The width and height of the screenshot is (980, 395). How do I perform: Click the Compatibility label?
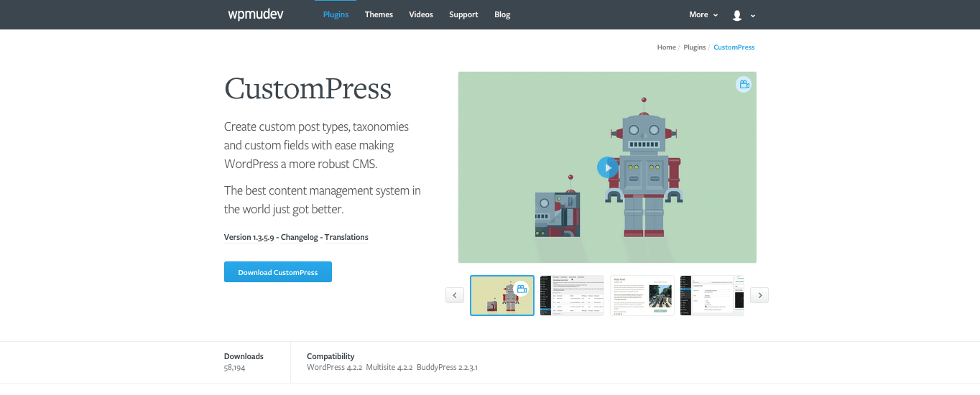[x=330, y=356]
